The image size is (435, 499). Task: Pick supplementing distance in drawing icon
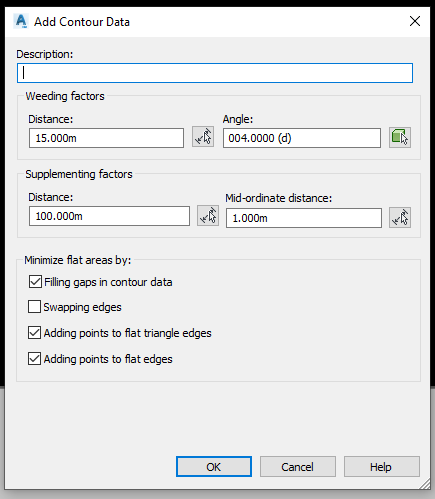click(208, 216)
